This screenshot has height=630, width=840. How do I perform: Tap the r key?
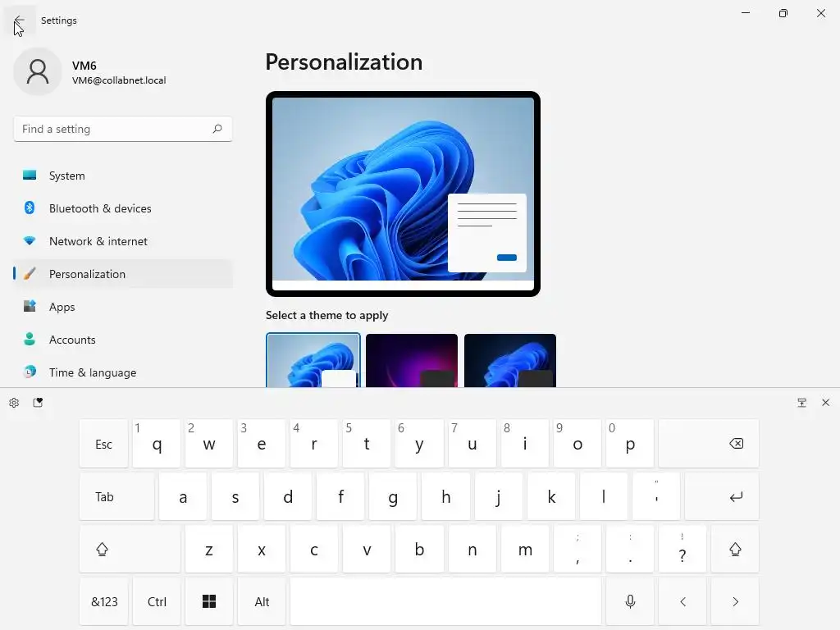314,444
